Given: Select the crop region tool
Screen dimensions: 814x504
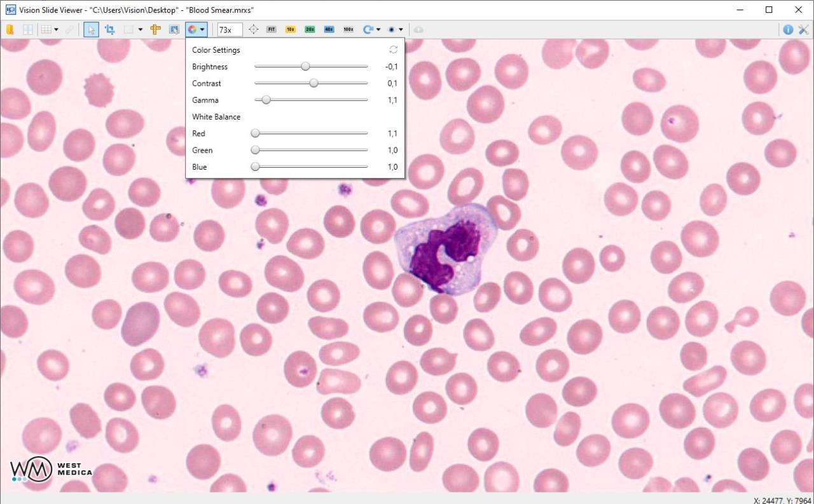Looking at the screenshot, I should point(109,29).
